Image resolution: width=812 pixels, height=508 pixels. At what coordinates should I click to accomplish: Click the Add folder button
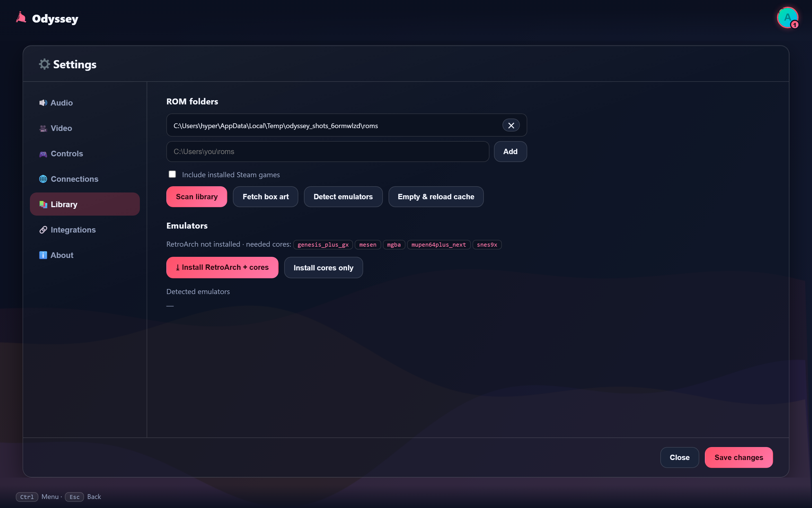point(510,152)
